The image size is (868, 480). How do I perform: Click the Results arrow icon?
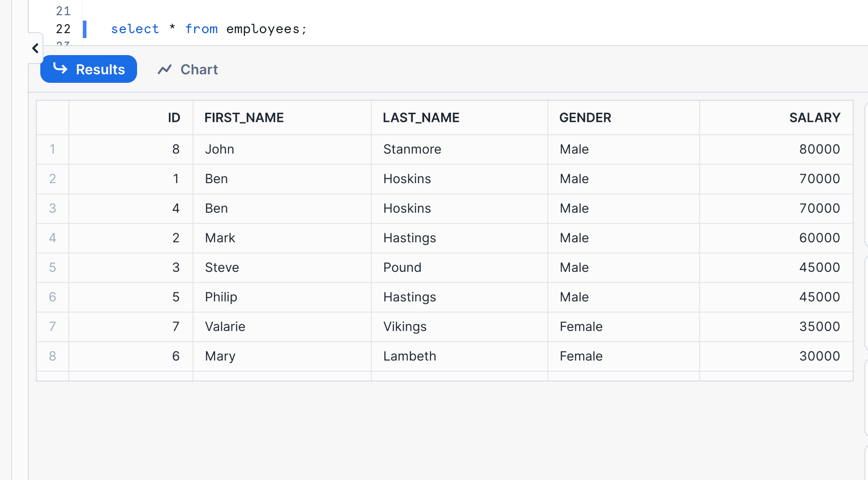click(60, 69)
